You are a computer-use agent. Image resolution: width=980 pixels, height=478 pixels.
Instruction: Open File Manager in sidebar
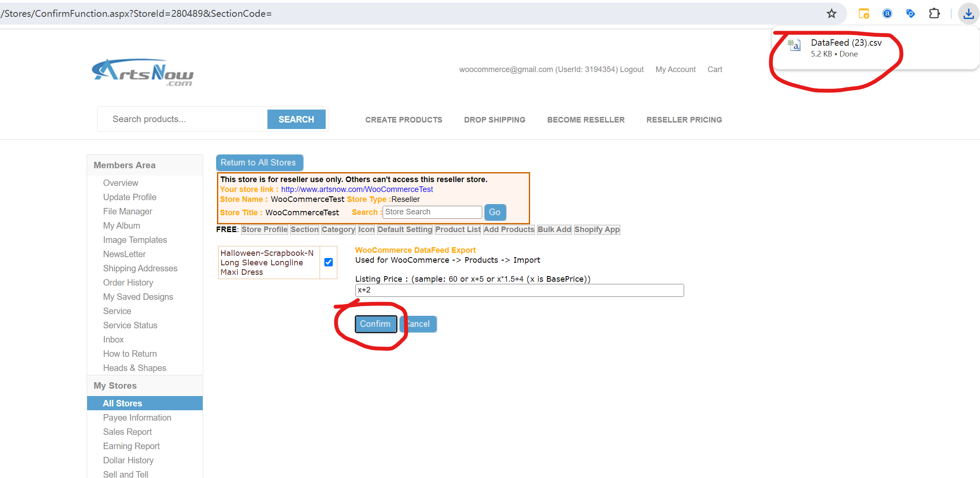(128, 211)
